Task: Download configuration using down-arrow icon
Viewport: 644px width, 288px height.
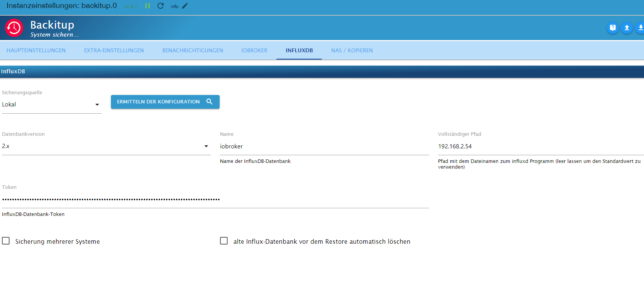Action: [640, 28]
